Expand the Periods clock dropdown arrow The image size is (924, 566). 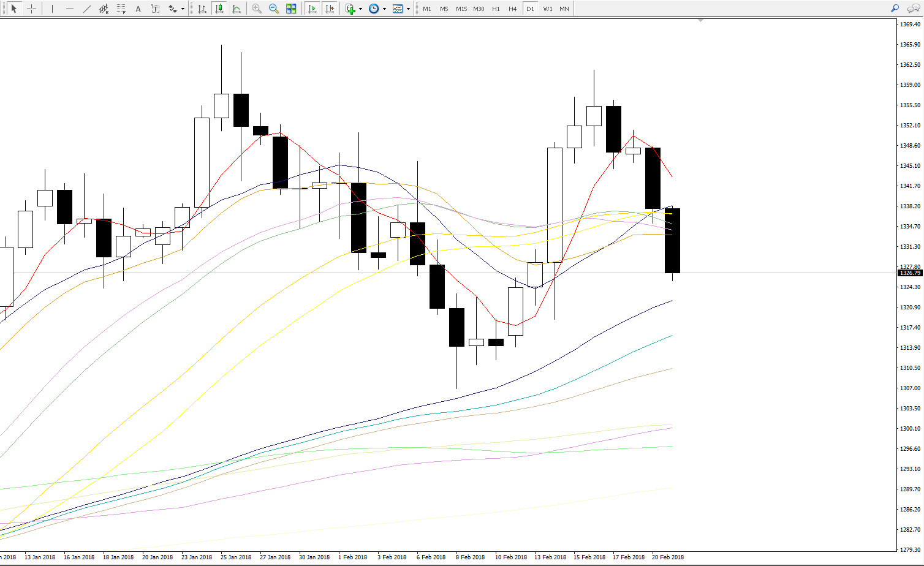click(x=384, y=9)
